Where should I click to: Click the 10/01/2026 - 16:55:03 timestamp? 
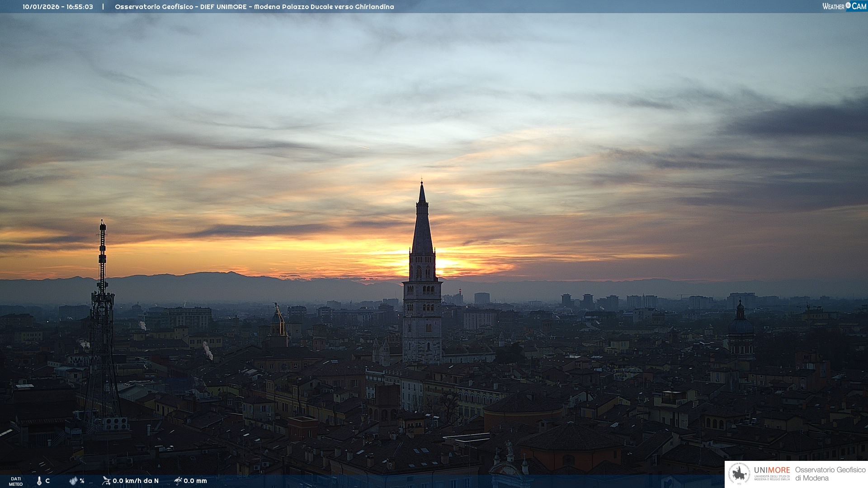coord(58,7)
